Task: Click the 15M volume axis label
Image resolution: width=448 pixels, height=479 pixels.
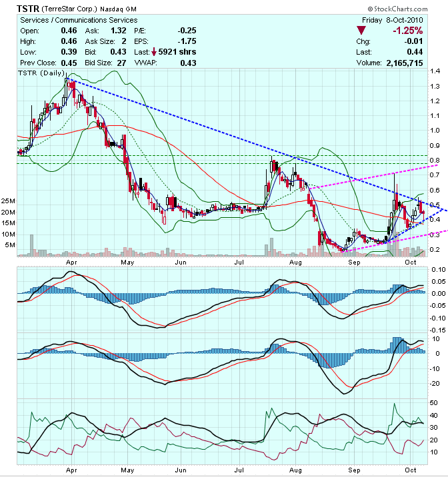Action: point(8,223)
